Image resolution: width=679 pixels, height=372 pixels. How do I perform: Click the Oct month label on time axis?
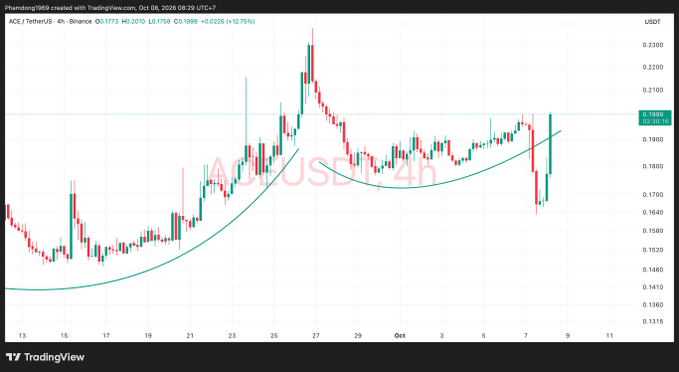[400, 336]
